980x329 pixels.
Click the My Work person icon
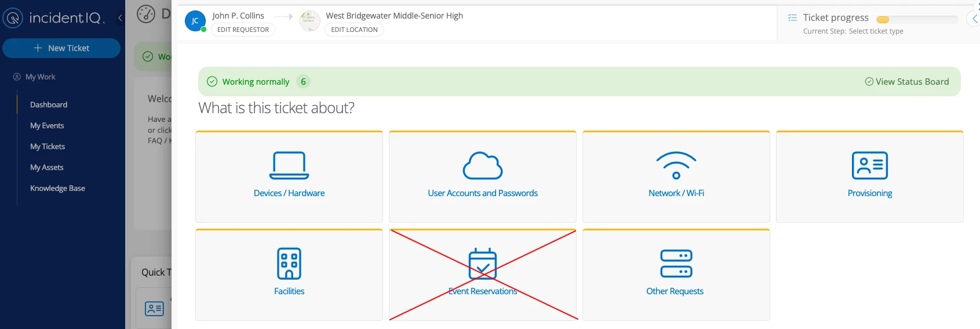pyautogui.click(x=17, y=77)
